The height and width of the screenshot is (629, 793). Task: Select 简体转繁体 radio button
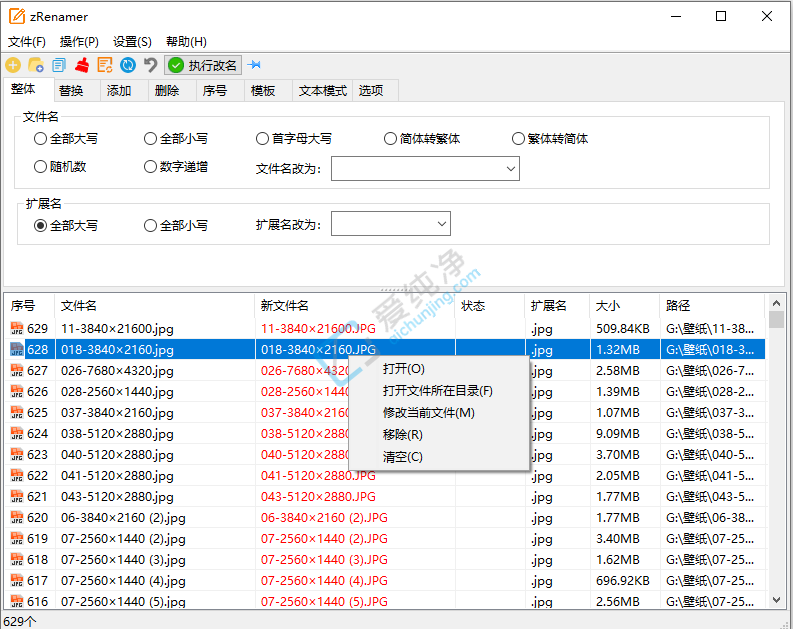click(x=422, y=139)
